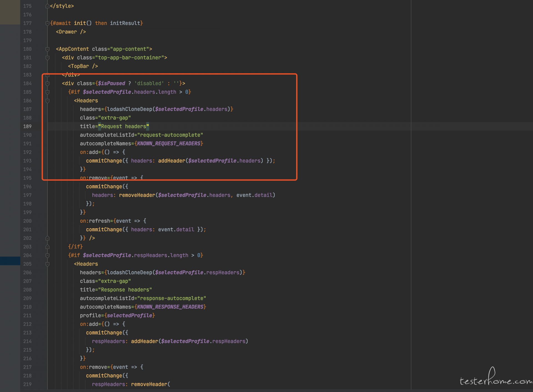Collapse the #if respHeaders.length fold on line 204

coord(47,255)
